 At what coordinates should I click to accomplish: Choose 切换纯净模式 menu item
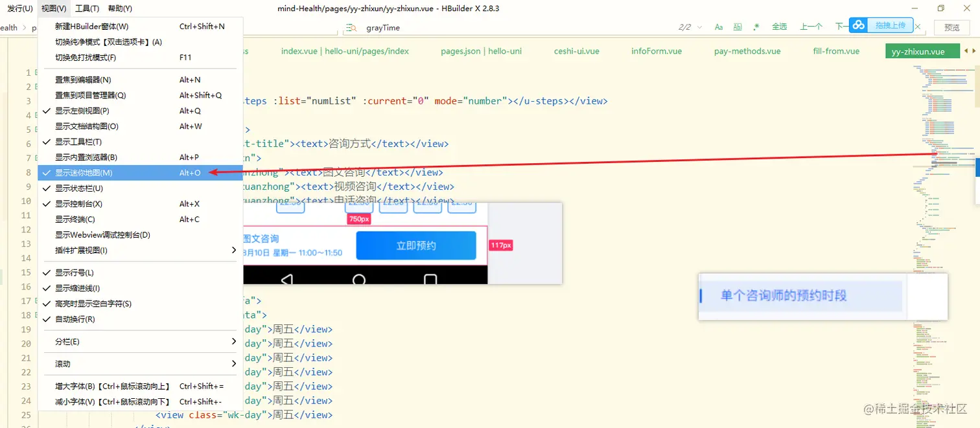(140, 42)
